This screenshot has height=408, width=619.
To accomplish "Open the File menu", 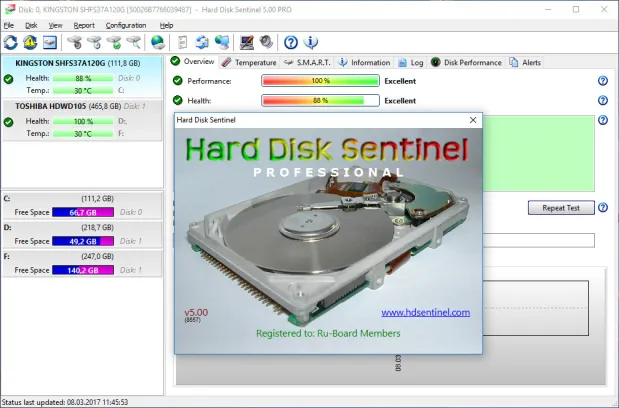I will 8,25.
